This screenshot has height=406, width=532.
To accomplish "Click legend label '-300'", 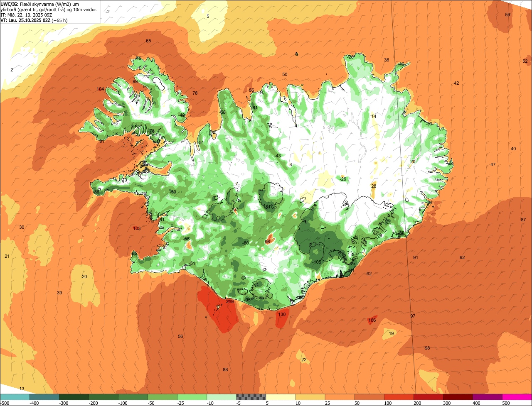I will 63,403.
